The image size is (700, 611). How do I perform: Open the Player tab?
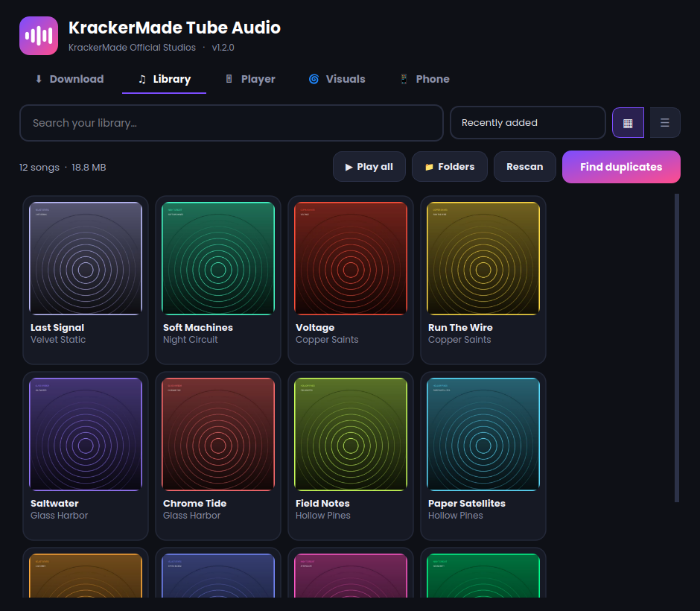(x=250, y=79)
